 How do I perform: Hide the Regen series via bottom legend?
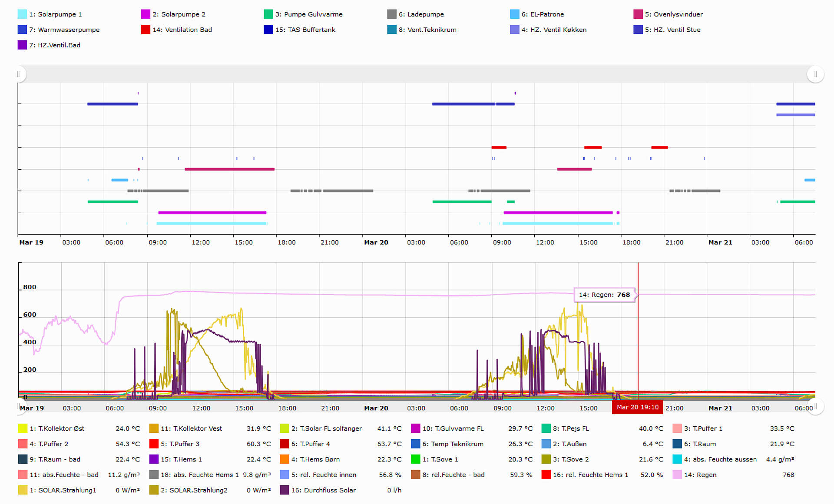[x=700, y=475]
